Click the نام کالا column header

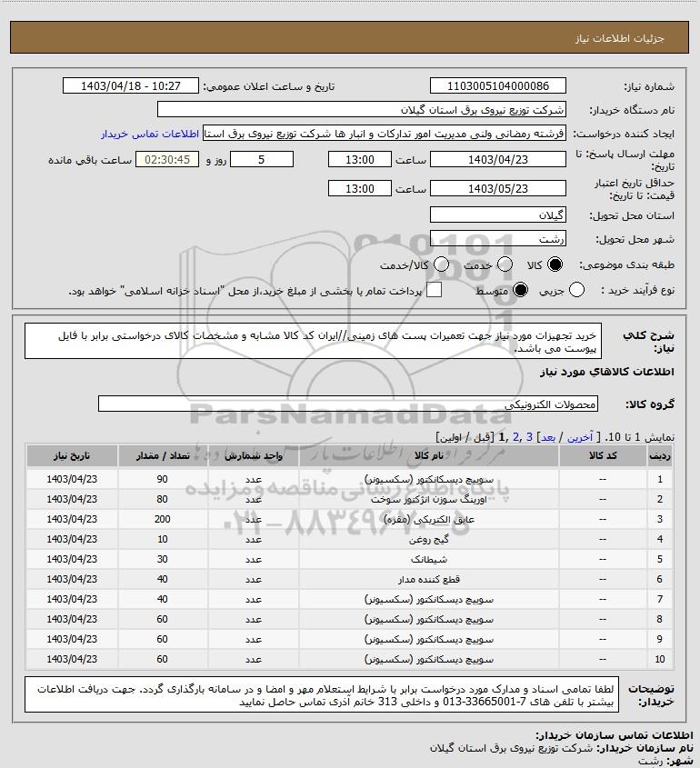[428, 455]
